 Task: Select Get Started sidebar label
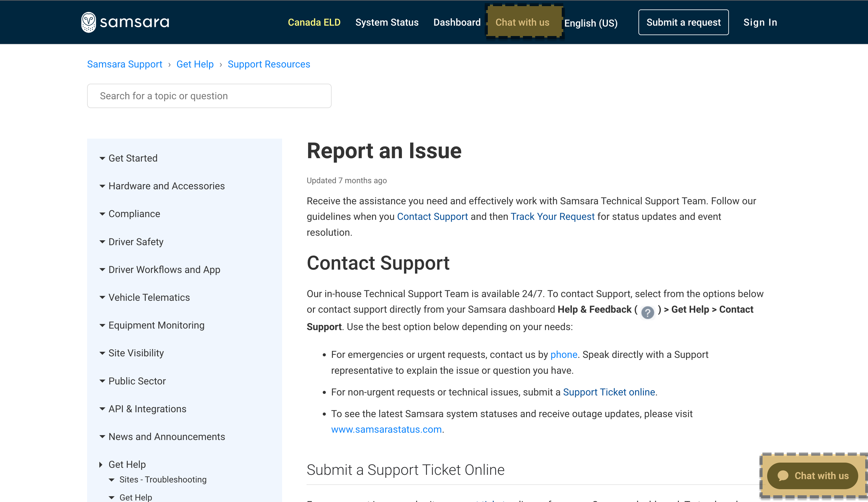[x=133, y=158]
